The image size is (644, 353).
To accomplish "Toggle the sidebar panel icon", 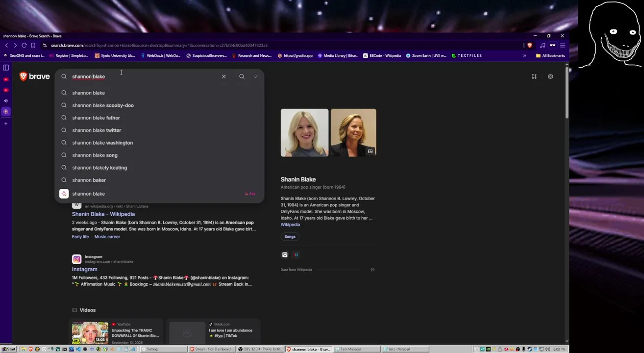I will coord(6,68).
